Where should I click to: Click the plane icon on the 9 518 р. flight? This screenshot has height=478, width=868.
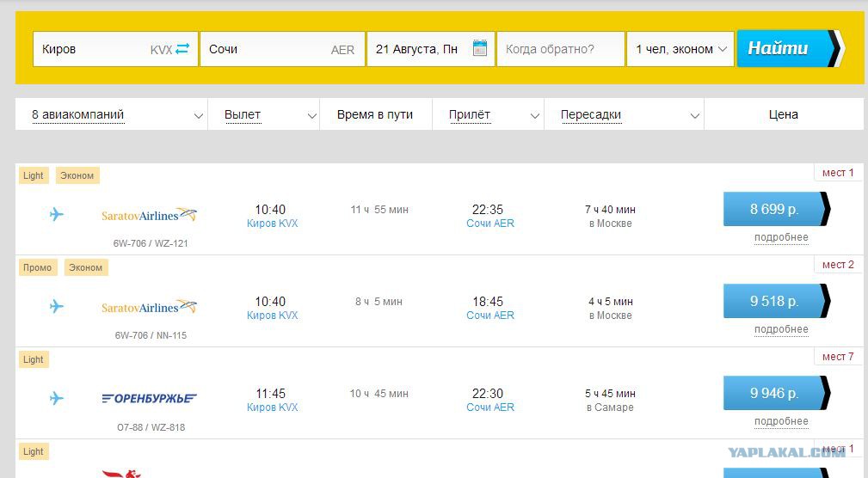(x=57, y=306)
